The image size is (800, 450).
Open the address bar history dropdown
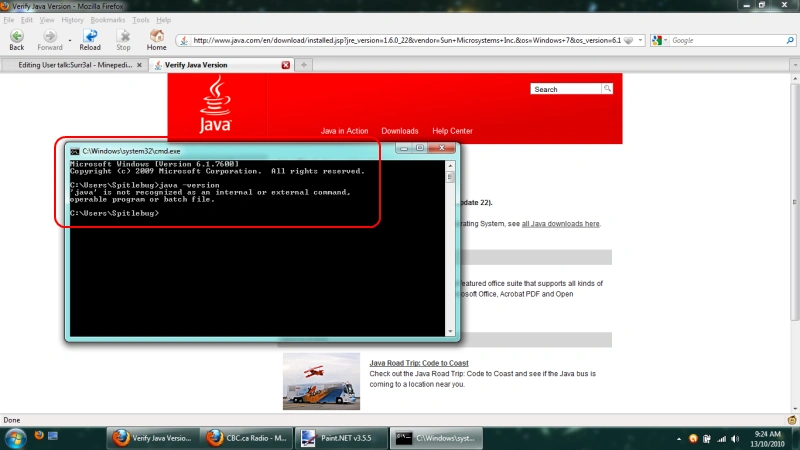[x=640, y=40]
